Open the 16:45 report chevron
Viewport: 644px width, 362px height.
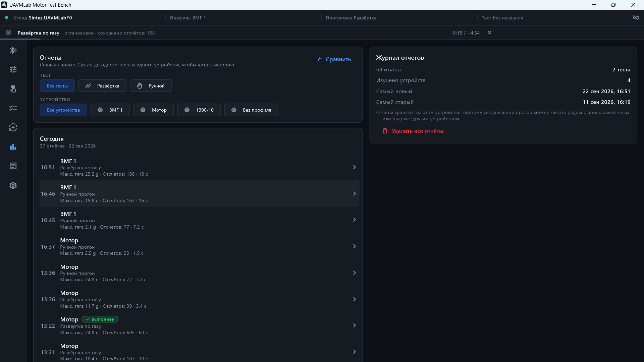pos(354,220)
